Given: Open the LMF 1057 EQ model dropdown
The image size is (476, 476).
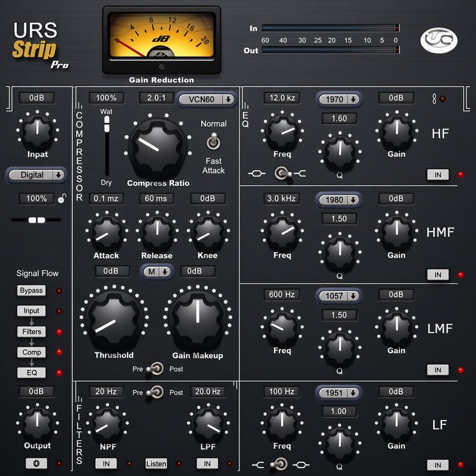Looking at the screenshot, I should tap(339, 296).
